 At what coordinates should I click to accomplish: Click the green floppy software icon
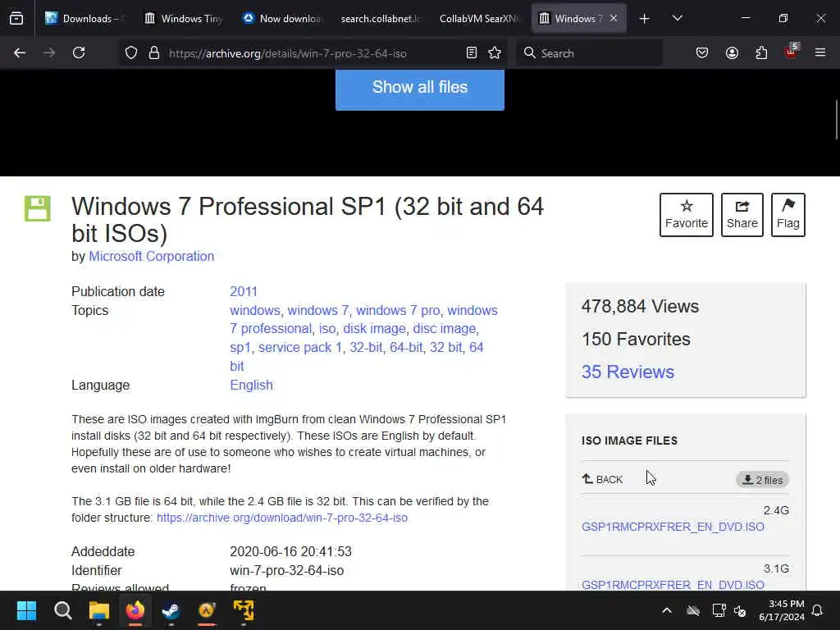[x=38, y=208]
